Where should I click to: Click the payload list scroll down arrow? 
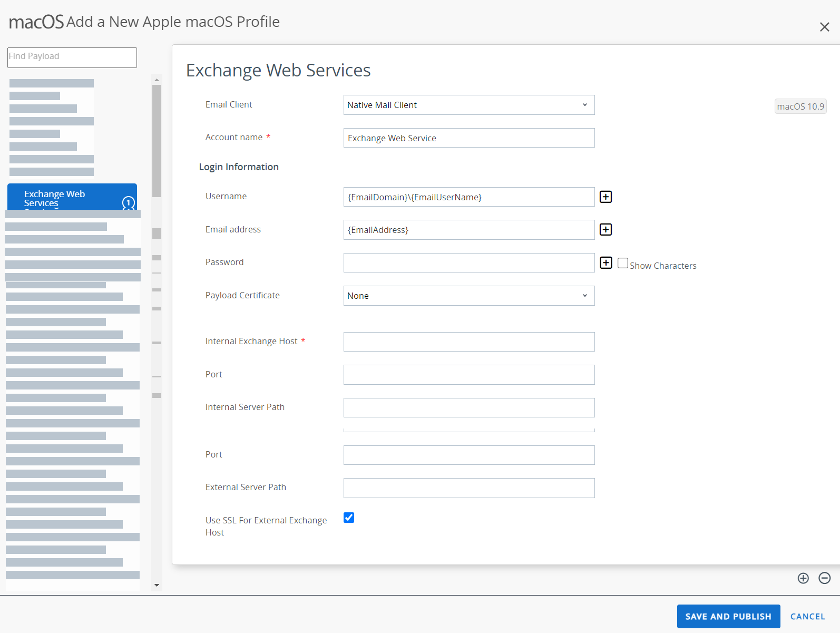(x=157, y=585)
